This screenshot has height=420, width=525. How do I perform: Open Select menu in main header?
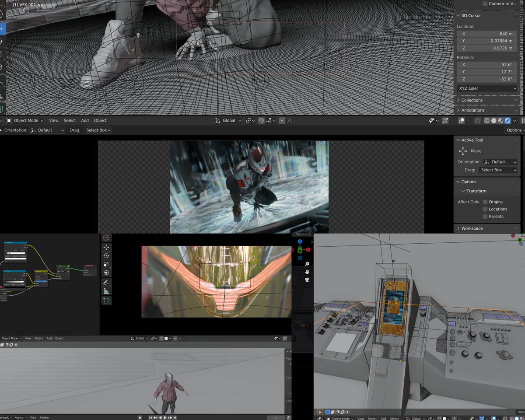(70, 120)
